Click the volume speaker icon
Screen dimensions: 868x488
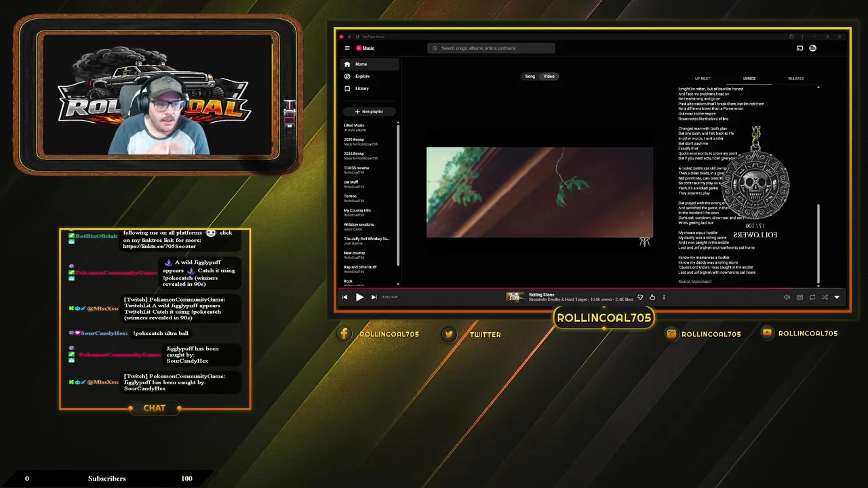coord(787,297)
